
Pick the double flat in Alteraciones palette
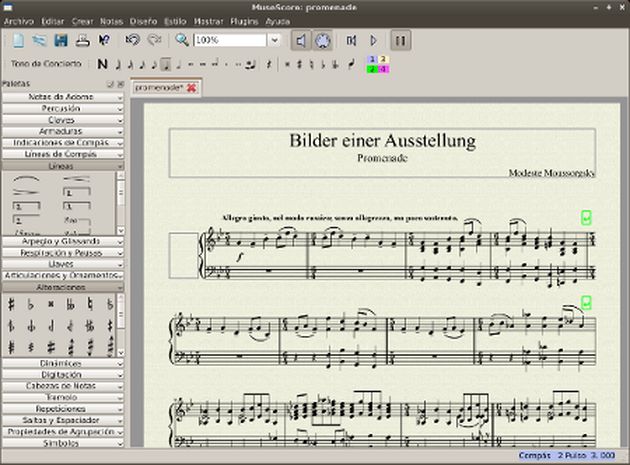pos(70,305)
